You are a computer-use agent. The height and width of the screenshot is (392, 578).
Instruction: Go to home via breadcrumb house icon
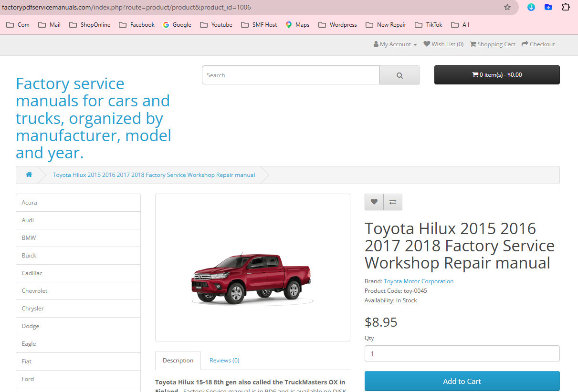pyautogui.click(x=29, y=175)
